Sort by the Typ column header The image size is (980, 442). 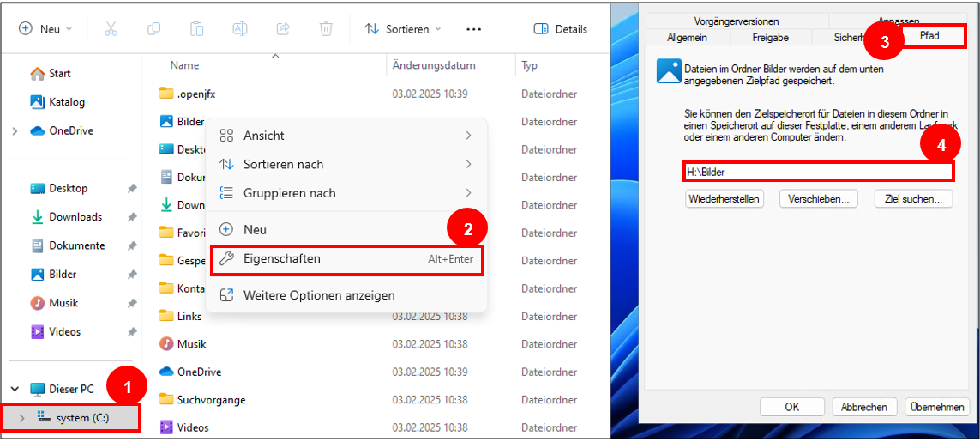tap(529, 65)
